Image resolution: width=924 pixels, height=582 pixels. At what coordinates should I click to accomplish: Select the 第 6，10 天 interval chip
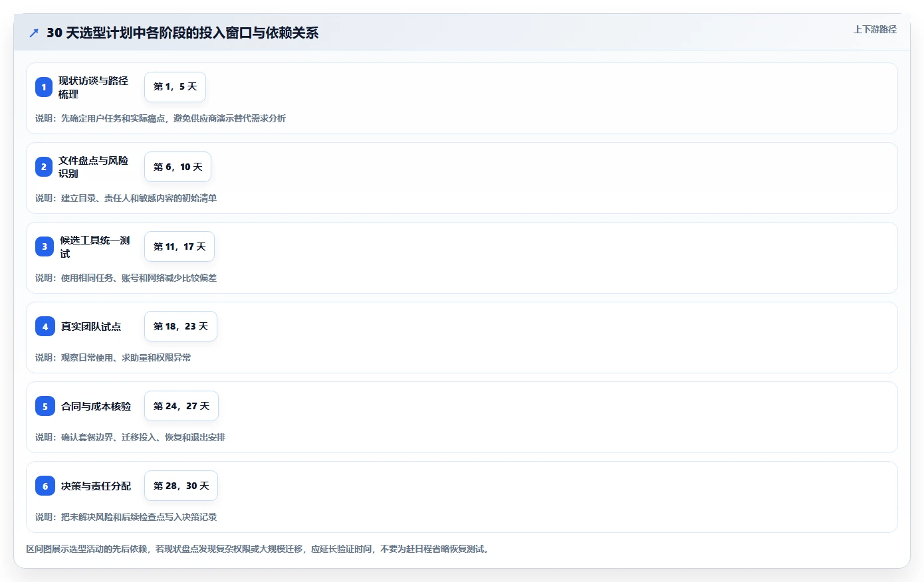pos(177,167)
